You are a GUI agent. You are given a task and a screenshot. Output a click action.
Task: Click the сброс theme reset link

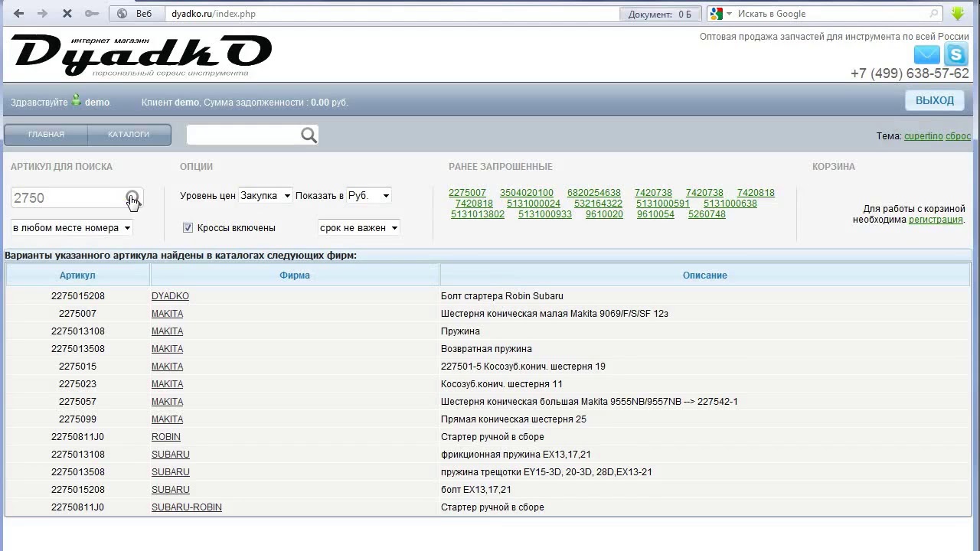pos(958,136)
